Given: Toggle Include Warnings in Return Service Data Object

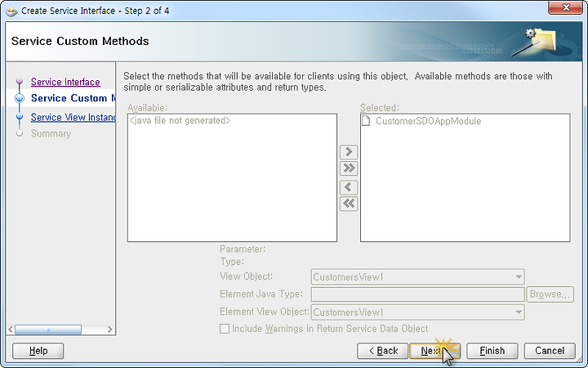Looking at the screenshot, I should point(225,329).
